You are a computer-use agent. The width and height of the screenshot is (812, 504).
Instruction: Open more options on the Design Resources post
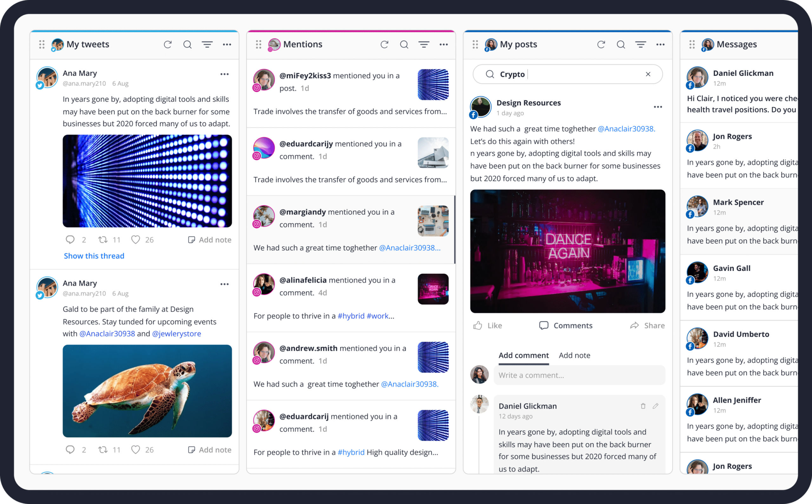658,106
